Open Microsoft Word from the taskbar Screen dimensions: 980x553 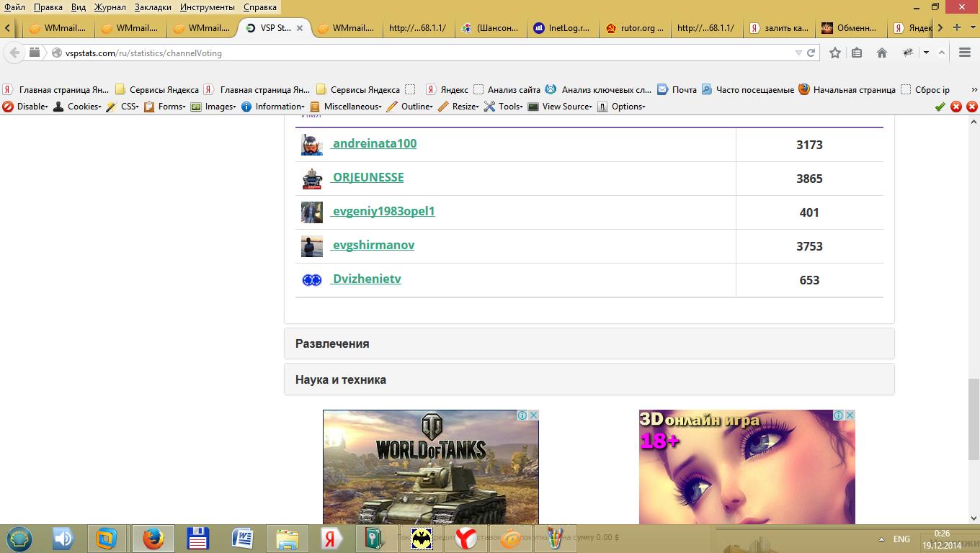242,539
